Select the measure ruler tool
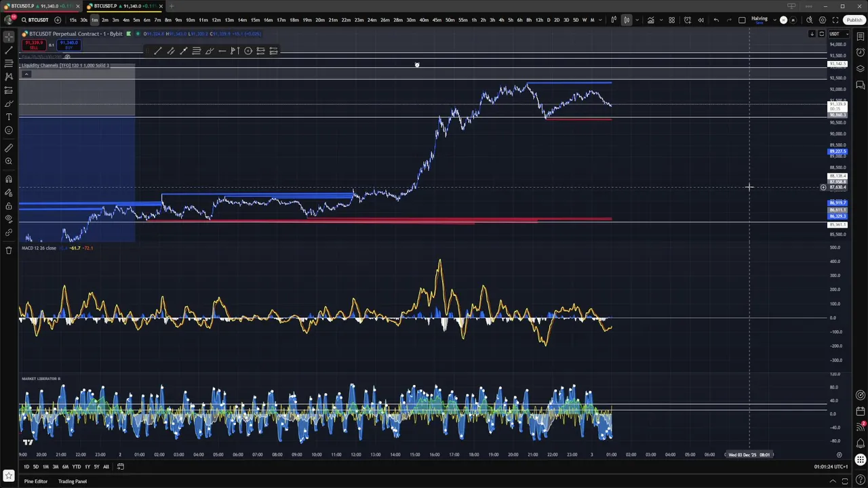The width and height of the screenshot is (868, 488). 9,148
